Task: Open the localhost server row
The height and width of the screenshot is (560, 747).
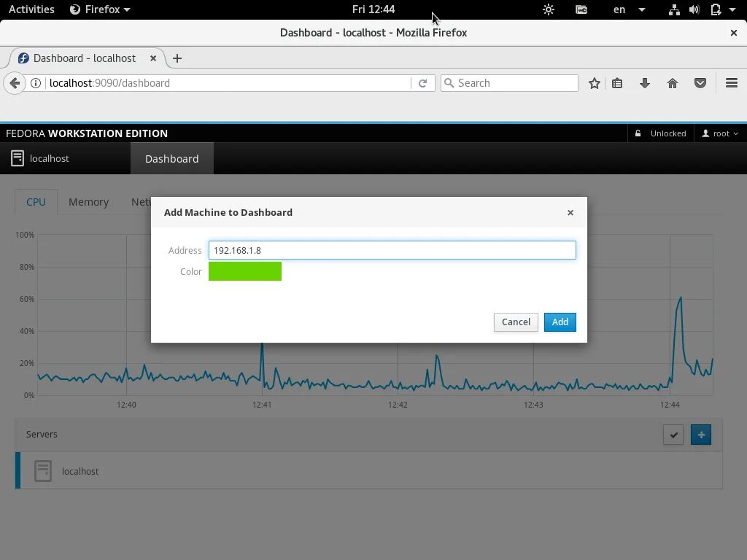Action: click(x=368, y=470)
